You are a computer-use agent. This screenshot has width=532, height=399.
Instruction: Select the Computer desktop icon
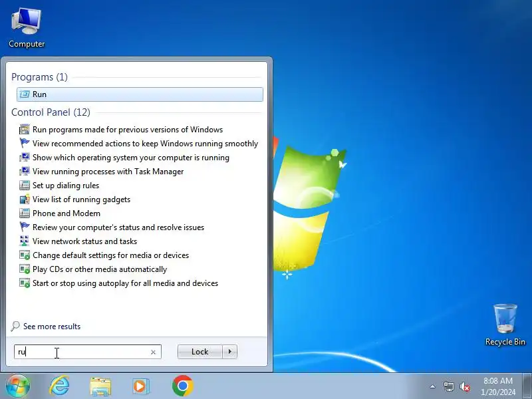pos(27,29)
